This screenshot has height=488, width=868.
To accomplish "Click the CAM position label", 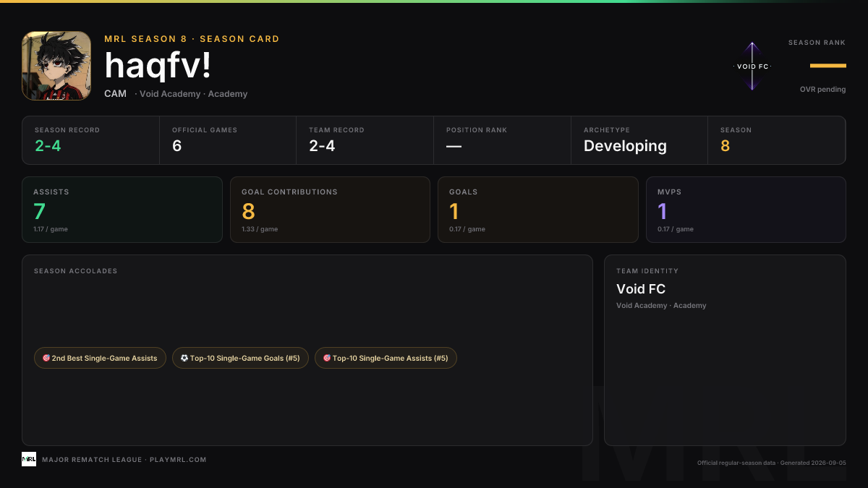I will [x=115, y=94].
